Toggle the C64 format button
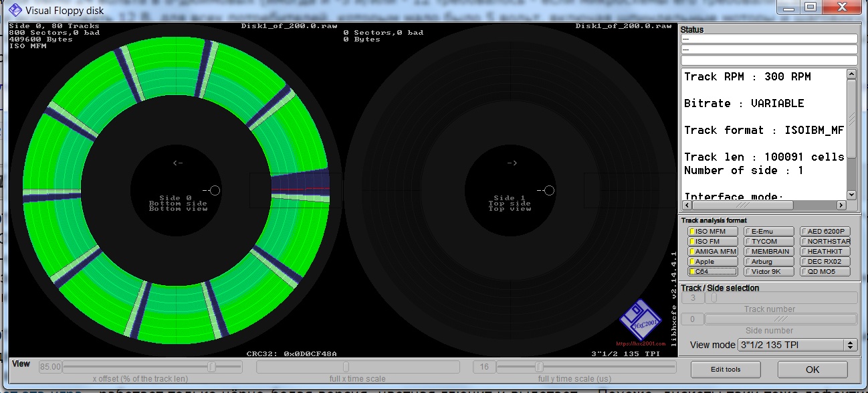 tap(712, 272)
